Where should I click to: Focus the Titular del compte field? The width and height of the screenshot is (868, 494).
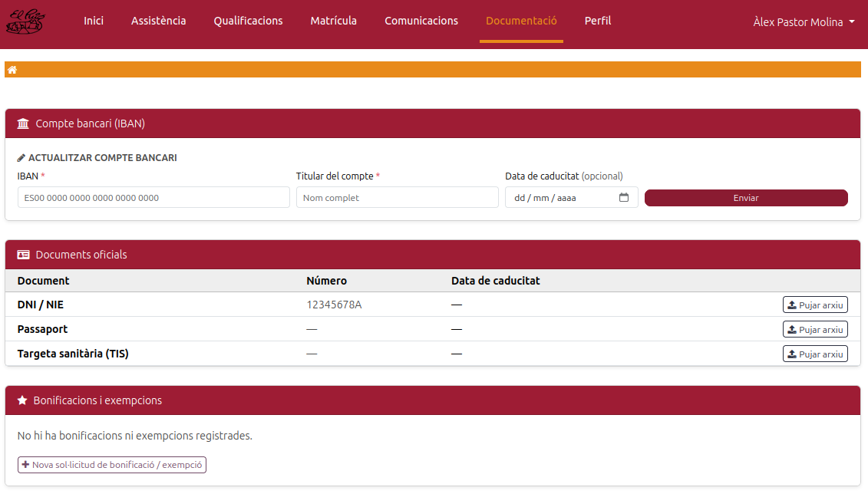(397, 197)
